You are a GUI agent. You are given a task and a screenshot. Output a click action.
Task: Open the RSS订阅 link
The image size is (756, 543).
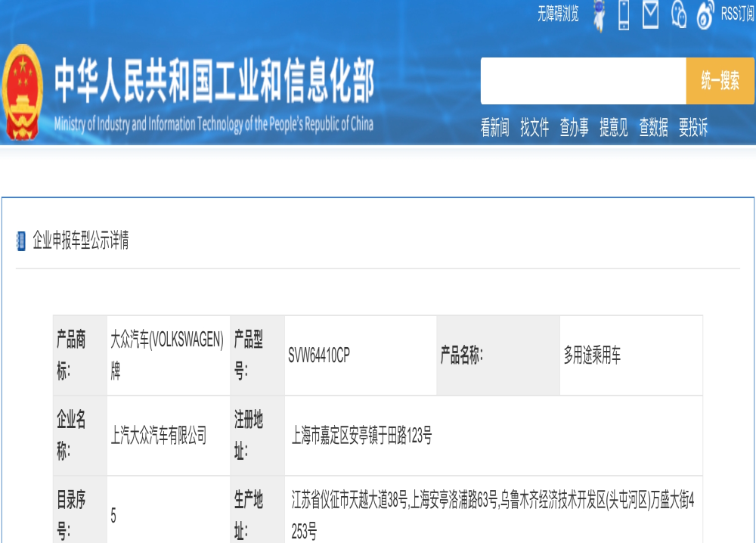(x=738, y=14)
